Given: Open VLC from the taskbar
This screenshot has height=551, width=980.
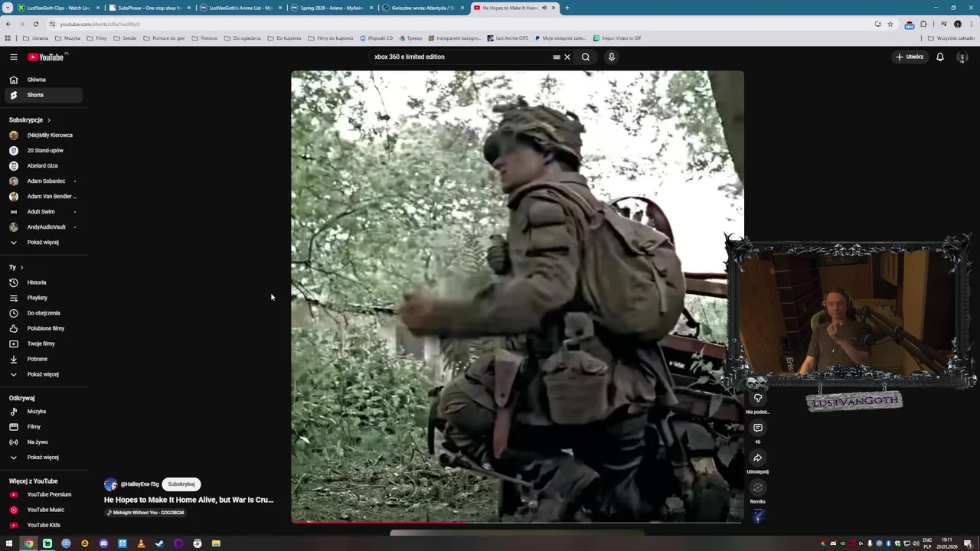Looking at the screenshot, I should tap(141, 543).
